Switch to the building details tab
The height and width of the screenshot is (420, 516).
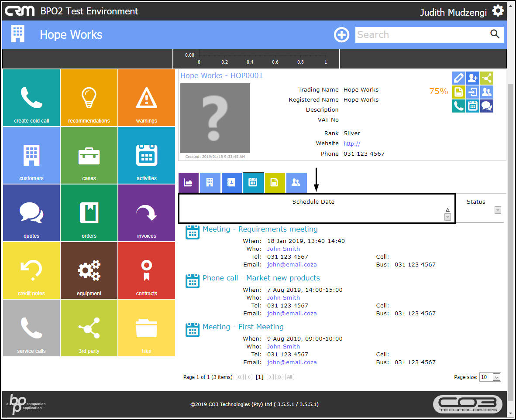[210, 183]
